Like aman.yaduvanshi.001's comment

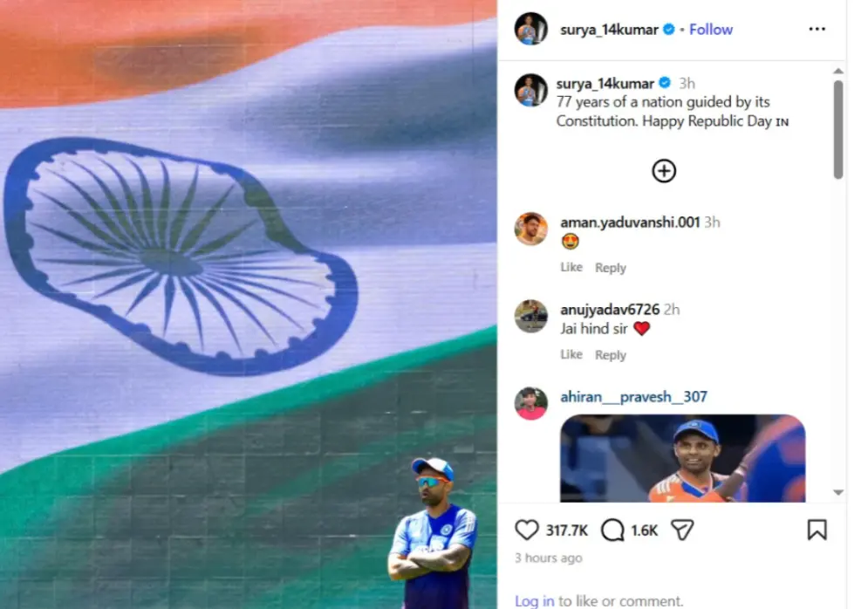571,267
